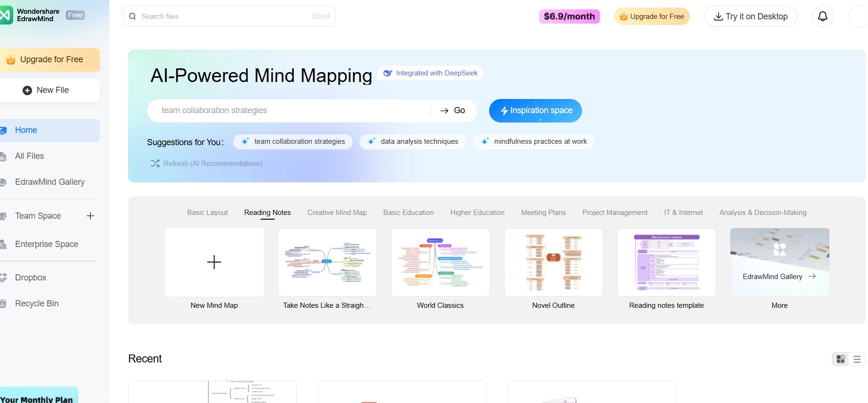Switch to Reading Notes tab
868x403 pixels.
click(268, 213)
